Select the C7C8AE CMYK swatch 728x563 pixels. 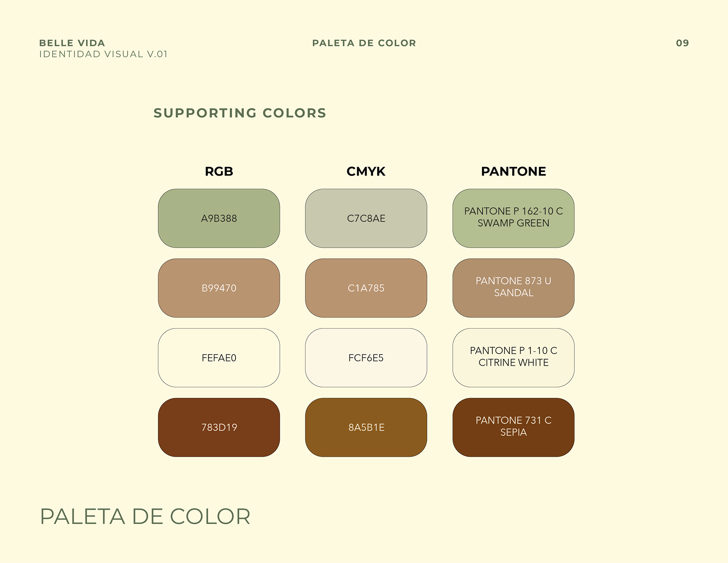[366, 218]
